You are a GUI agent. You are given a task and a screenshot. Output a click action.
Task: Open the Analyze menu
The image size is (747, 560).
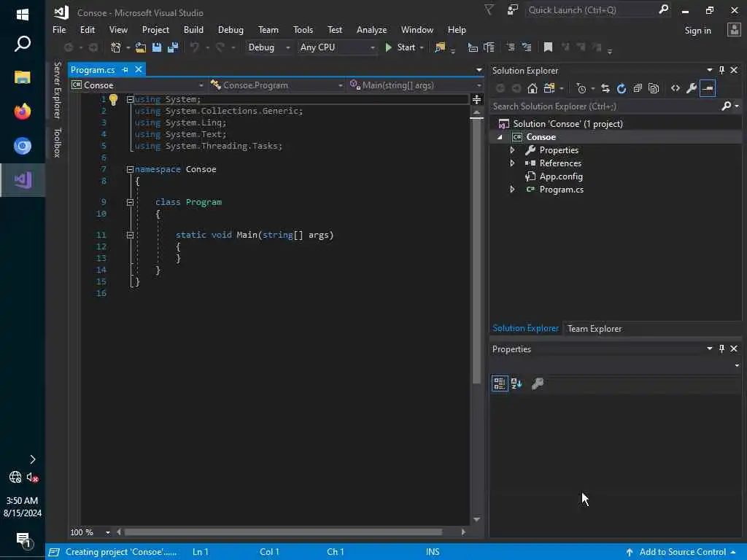click(x=371, y=29)
